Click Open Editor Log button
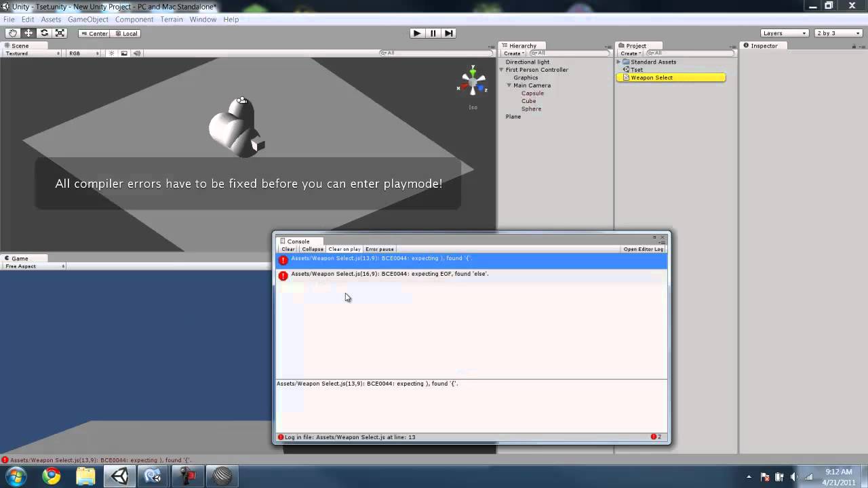 [644, 249]
